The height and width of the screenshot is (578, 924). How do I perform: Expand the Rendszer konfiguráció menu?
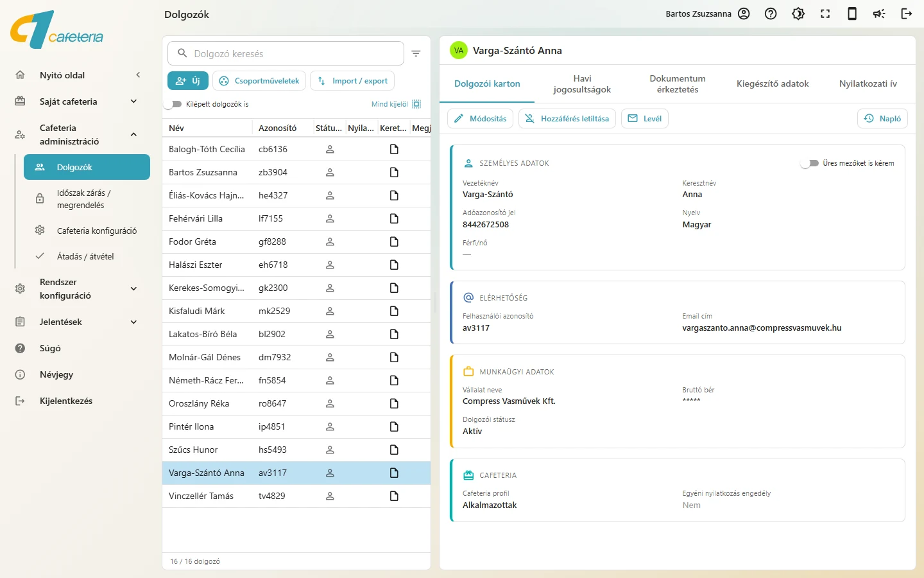(x=133, y=288)
